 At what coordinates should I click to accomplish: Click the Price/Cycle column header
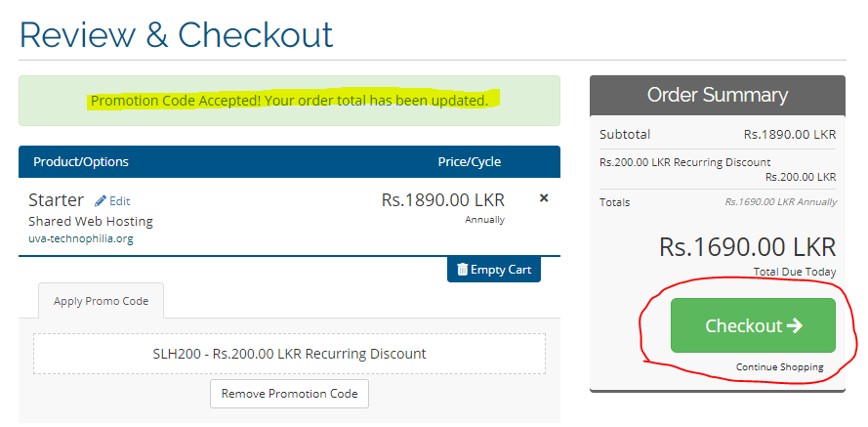469,161
